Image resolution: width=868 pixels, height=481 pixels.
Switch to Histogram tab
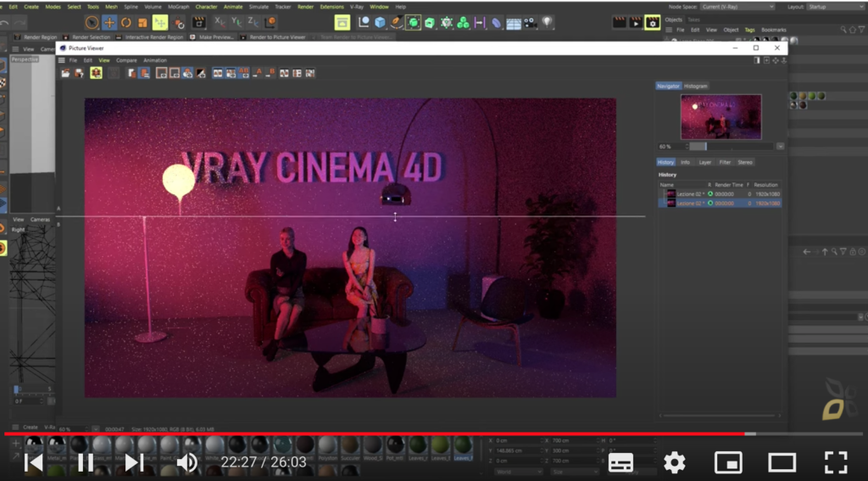tap(695, 86)
